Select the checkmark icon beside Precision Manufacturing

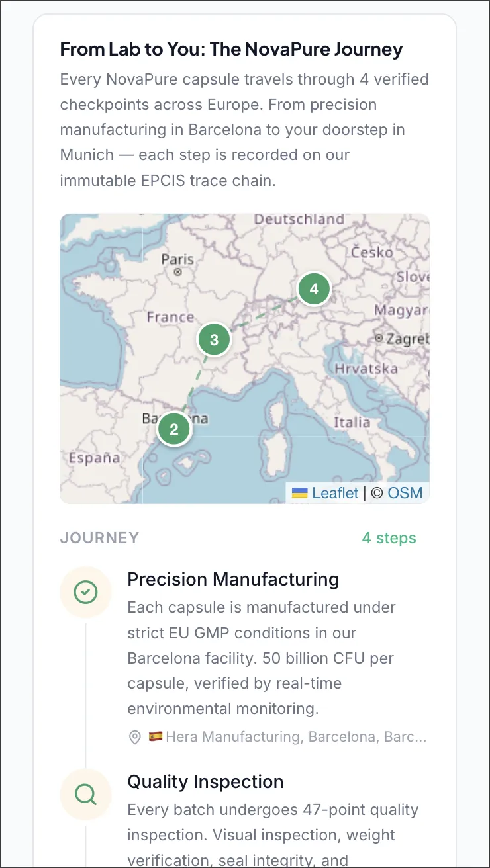pos(85,591)
